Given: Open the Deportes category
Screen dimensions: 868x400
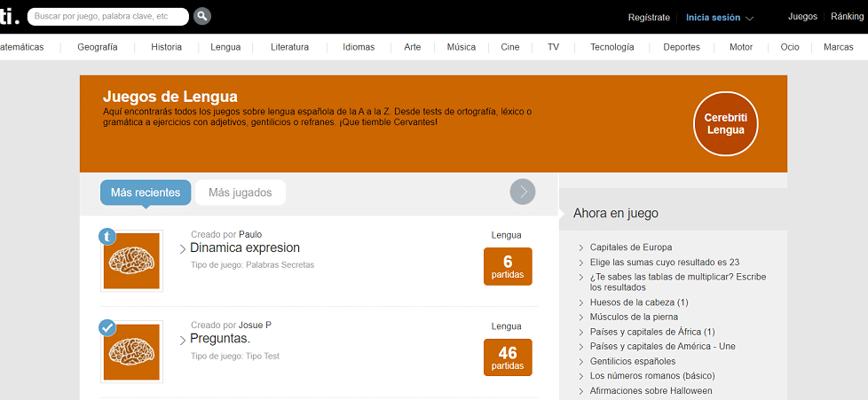Looking at the screenshot, I should click(x=682, y=47).
